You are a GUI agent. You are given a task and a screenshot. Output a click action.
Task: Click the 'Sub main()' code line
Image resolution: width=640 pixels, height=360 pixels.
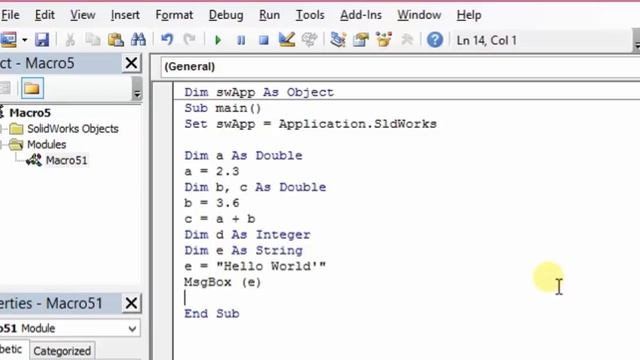222,108
